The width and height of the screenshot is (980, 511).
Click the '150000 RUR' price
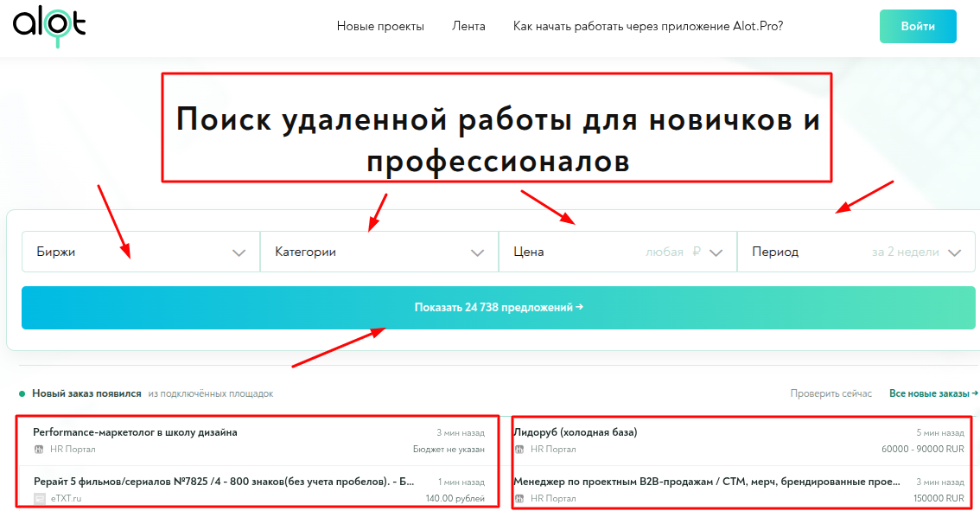click(x=939, y=499)
